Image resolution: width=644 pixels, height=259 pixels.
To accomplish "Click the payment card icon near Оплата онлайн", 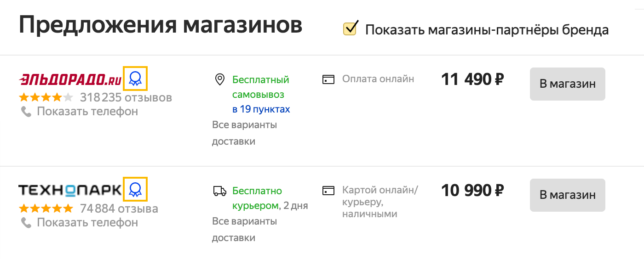I will click(328, 79).
